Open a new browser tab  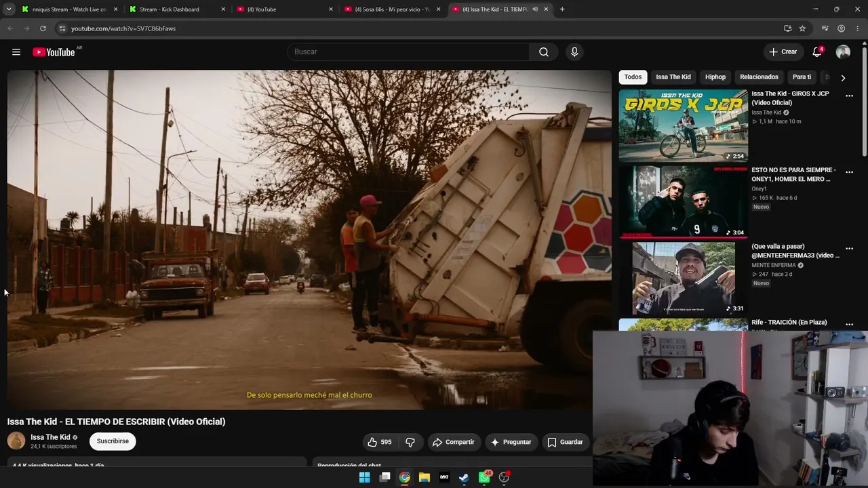point(562,9)
